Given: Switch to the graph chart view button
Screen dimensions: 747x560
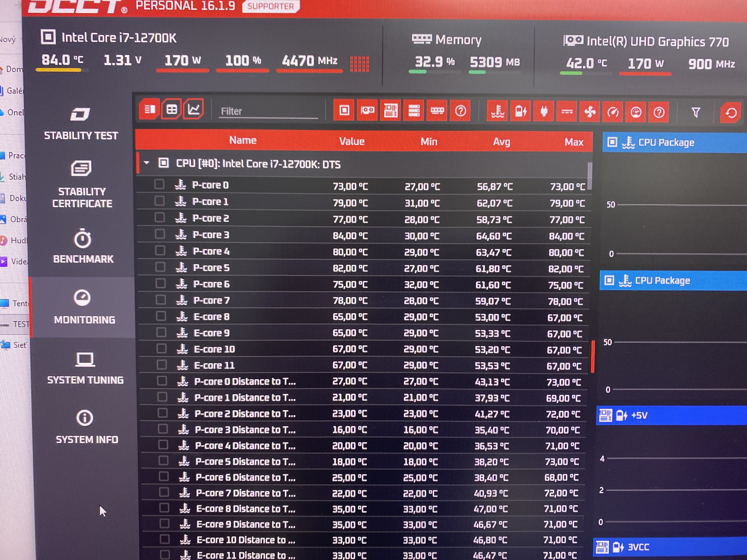Looking at the screenshot, I should pyautogui.click(x=193, y=109).
